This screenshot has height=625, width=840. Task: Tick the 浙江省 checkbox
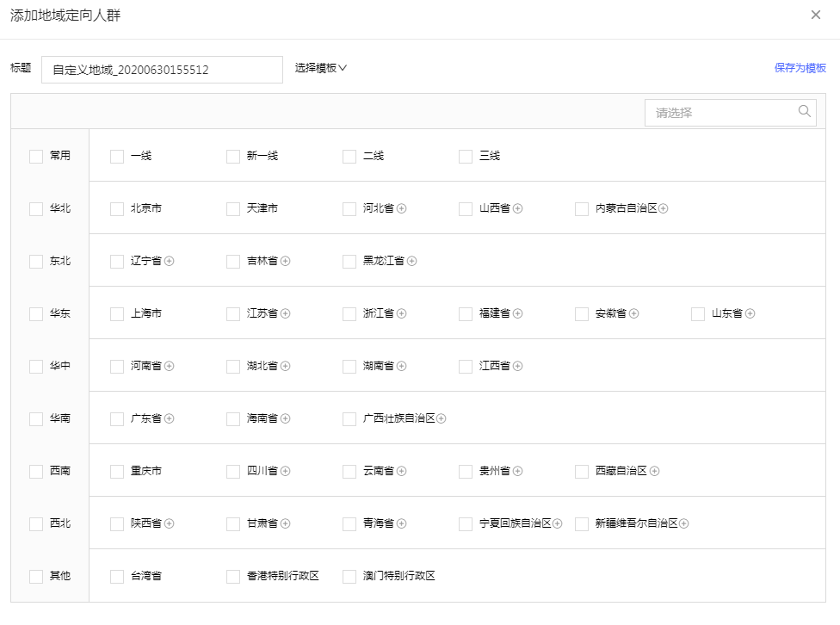(349, 314)
